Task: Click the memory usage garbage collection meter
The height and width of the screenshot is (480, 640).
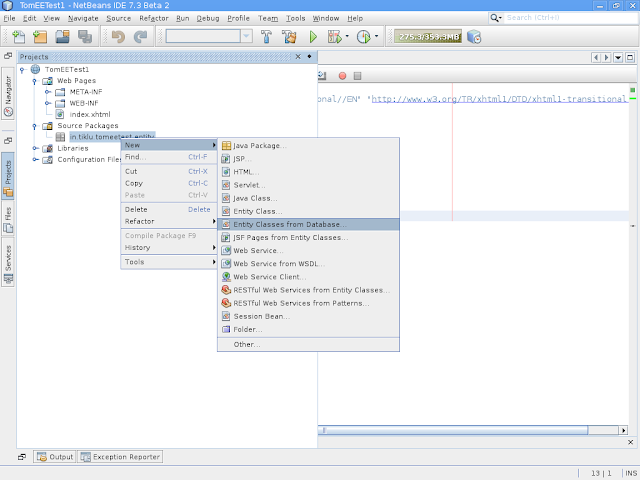Action: [x=428, y=36]
